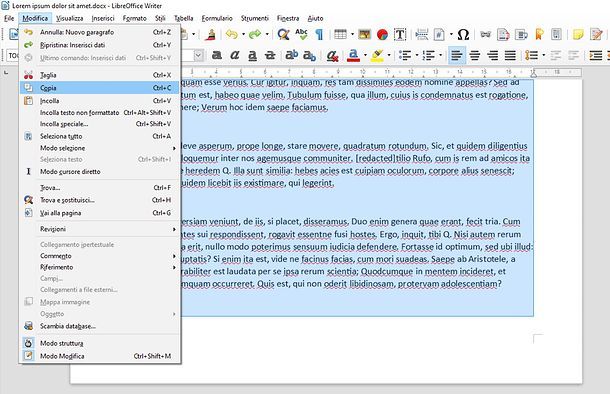Insert chart using the pie chart icon
Image resolution: width=610 pixels, height=394 pixels.
[382, 35]
